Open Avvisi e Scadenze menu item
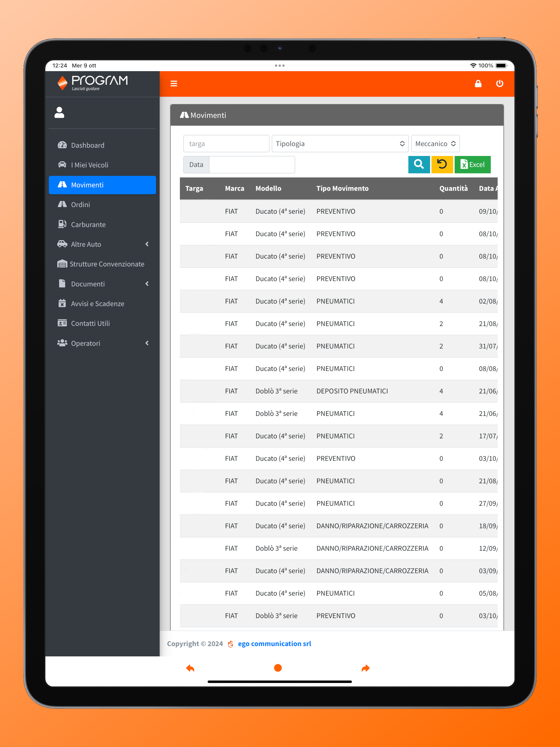Screen dimensions: 560x747 [102, 303]
